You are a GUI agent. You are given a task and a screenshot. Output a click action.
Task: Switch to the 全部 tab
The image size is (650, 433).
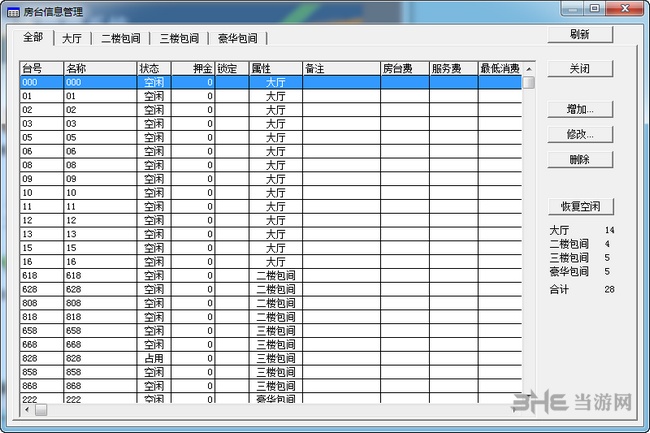33,38
